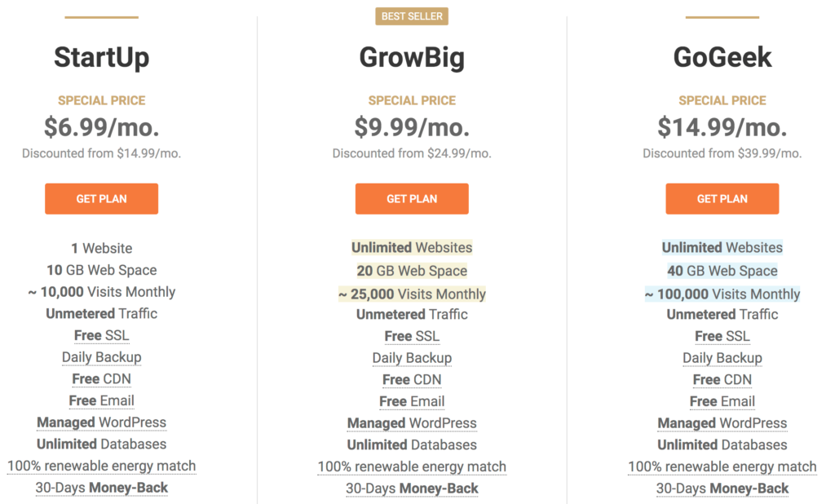Click "30-Days Money-Back" in the StartUp column
835x504 pixels.
pyautogui.click(x=101, y=488)
